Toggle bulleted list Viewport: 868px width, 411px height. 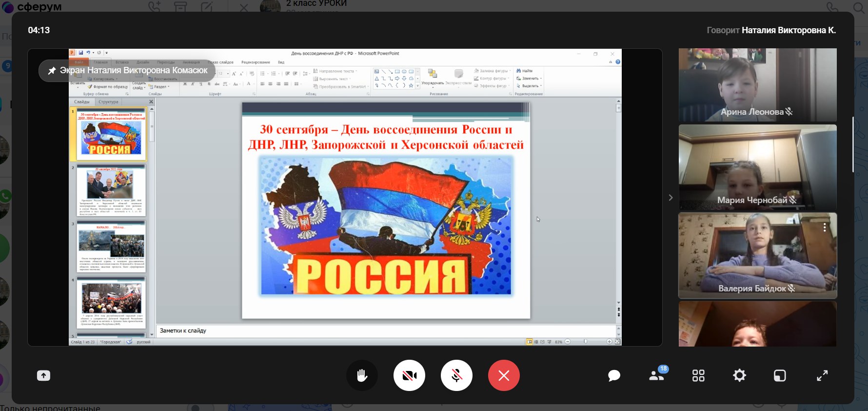(x=262, y=73)
